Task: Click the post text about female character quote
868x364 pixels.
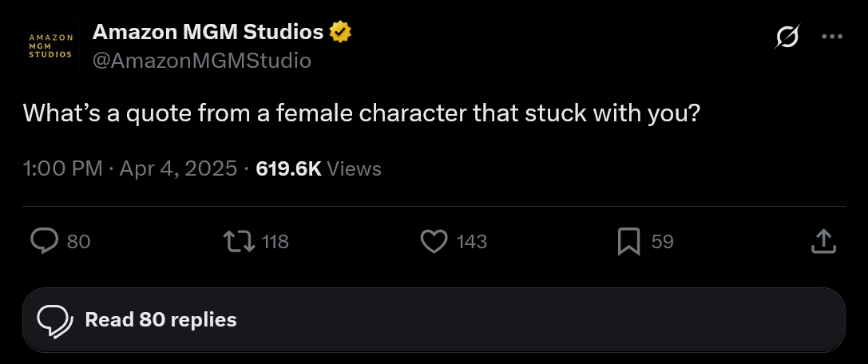Action: (362, 113)
